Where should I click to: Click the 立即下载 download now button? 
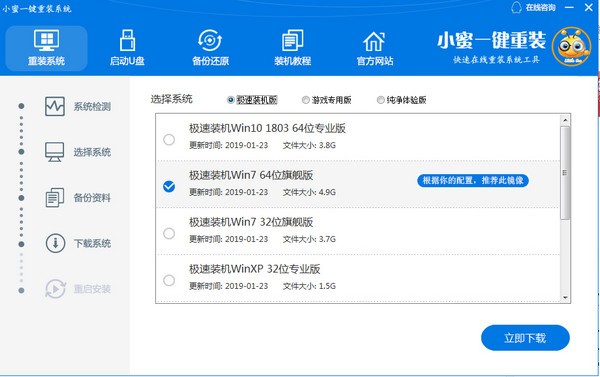[x=525, y=338]
